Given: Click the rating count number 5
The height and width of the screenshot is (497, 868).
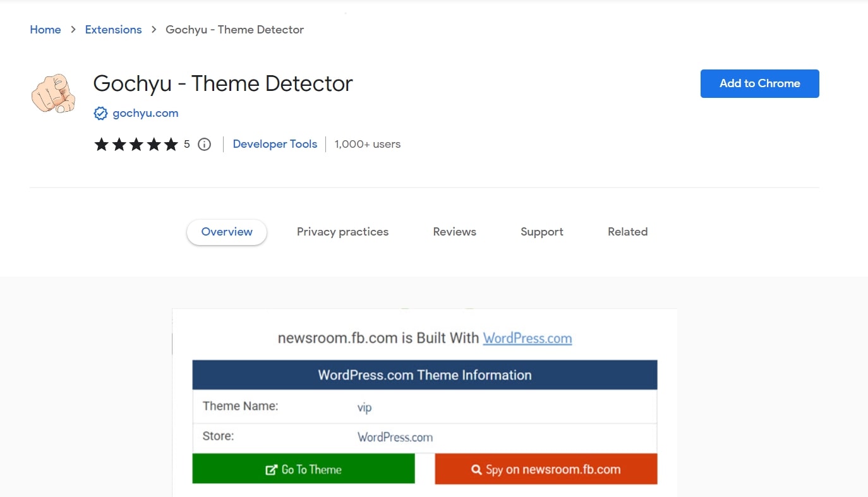Looking at the screenshot, I should pos(187,144).
